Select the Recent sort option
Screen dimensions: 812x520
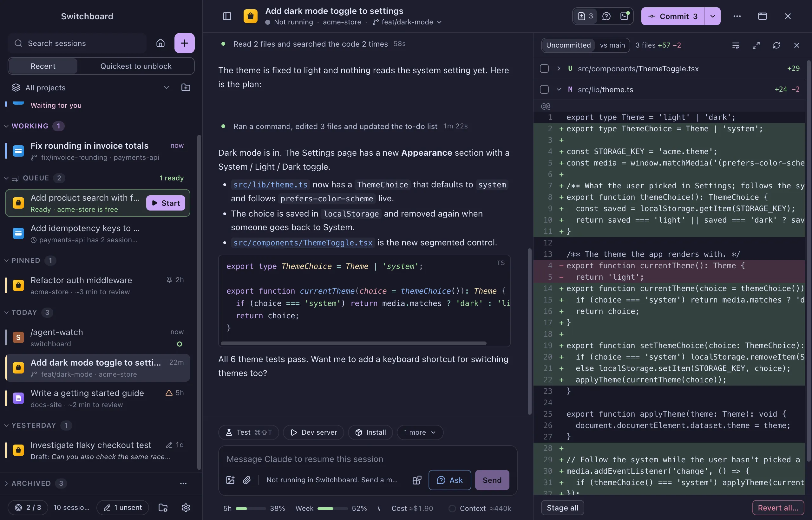[43, 66]
